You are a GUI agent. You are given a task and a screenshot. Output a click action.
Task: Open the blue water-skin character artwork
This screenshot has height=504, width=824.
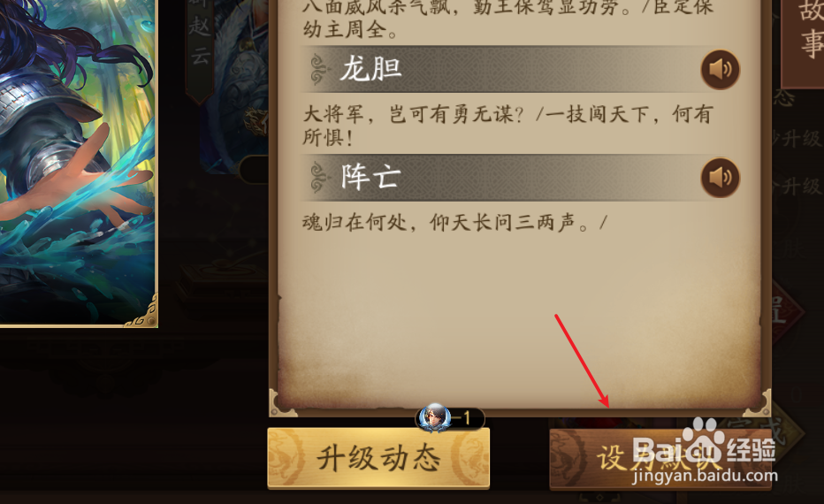pyautogui.click(x=79, y=163)
